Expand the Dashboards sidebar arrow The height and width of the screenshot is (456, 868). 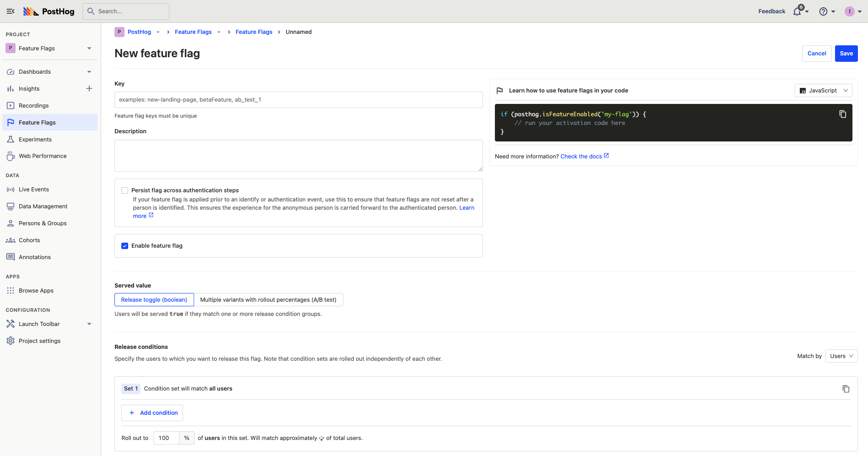(x=89, y=72)
